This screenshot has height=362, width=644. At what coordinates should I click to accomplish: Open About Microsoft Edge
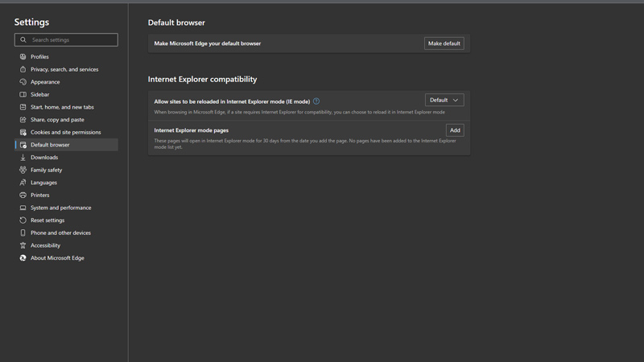point(66,257)
